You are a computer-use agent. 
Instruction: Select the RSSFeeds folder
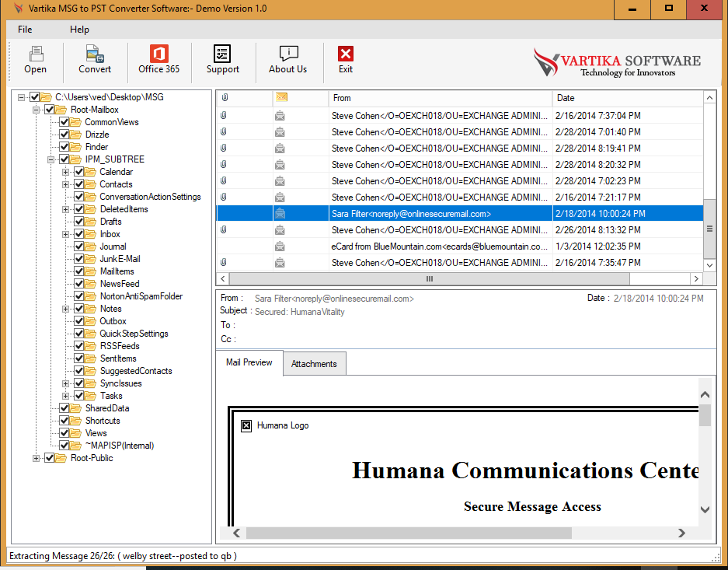[x=120, y=346]
